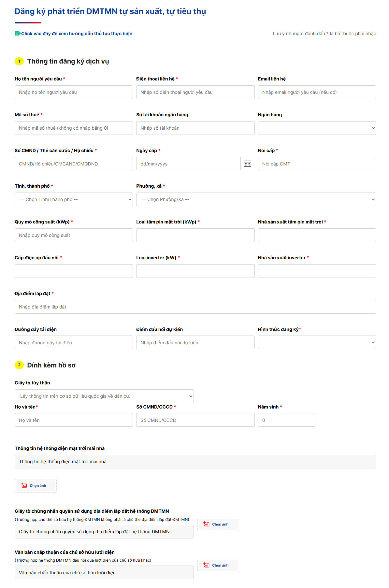
Task: Click Chọn ảnh for land-use certificate
Action: (x=218, y=524)
